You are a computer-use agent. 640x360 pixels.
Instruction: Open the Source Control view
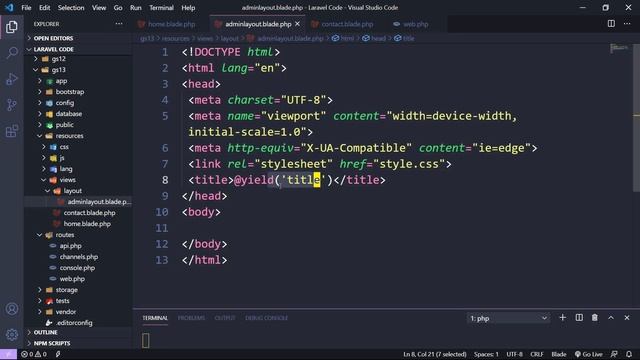click(12, 105)
